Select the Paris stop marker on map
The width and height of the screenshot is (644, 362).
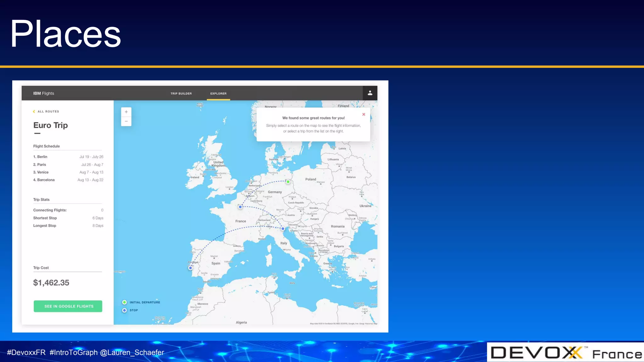point(240,207)
